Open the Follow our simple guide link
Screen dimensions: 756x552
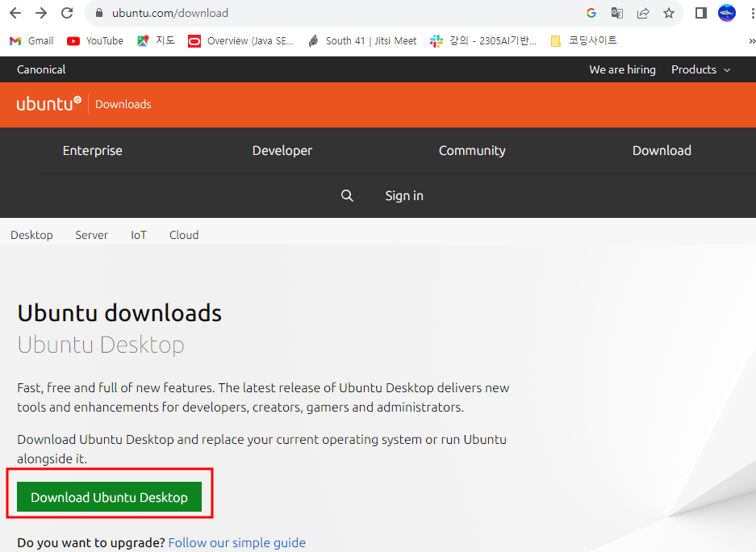236,543
